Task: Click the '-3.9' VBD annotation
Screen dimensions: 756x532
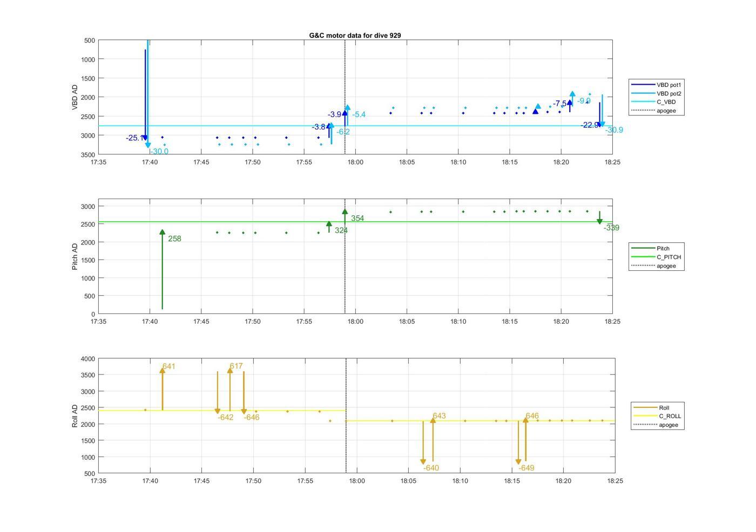Action: pos(335,115)
